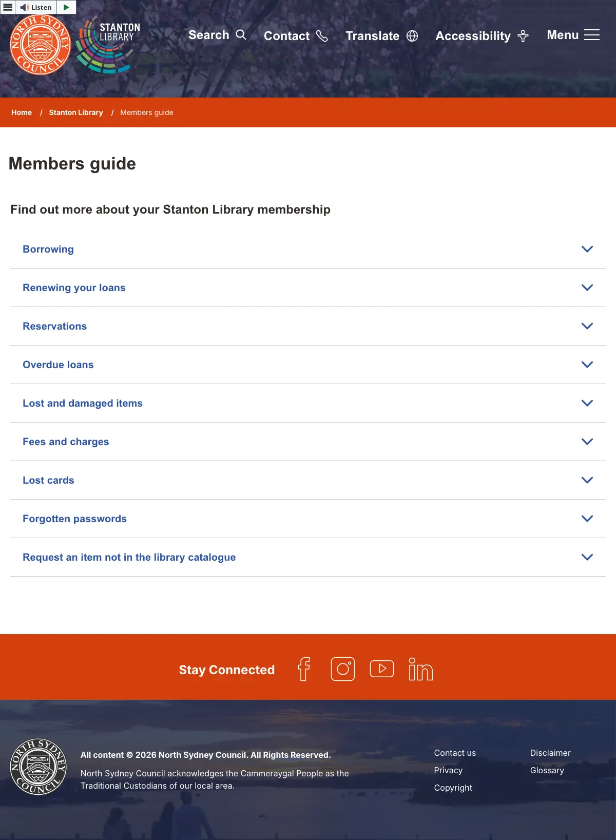Image resolution: width=616 pixels, height=840 pixels.
Task: Open the main Menu hamburger
Action: click(x=573, y=35)
